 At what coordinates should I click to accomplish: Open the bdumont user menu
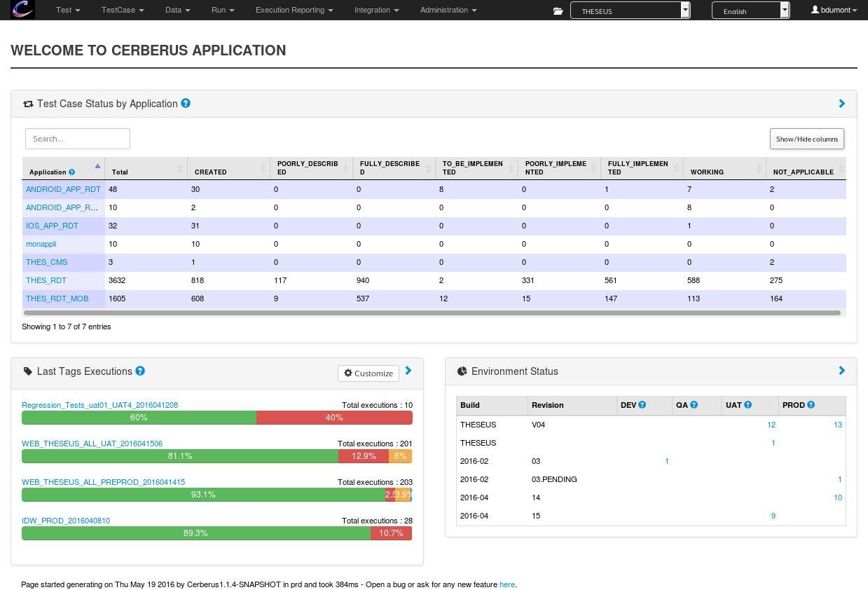click(834, 11)
